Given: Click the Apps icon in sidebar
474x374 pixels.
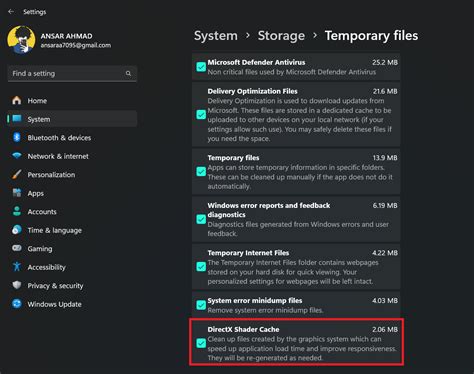Looking at the screenshot, I should 17,193.
